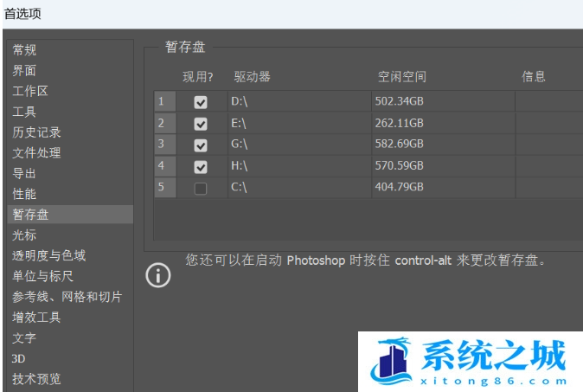Click the 404.79GB free space value
The width and height of the screenshot is (583, 392).
click(400, 187)
